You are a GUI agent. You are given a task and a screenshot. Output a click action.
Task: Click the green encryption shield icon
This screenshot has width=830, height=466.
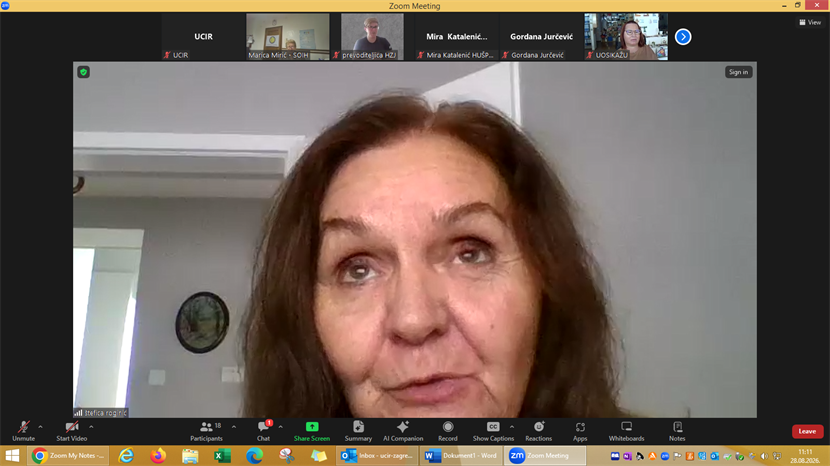point(84,72)
